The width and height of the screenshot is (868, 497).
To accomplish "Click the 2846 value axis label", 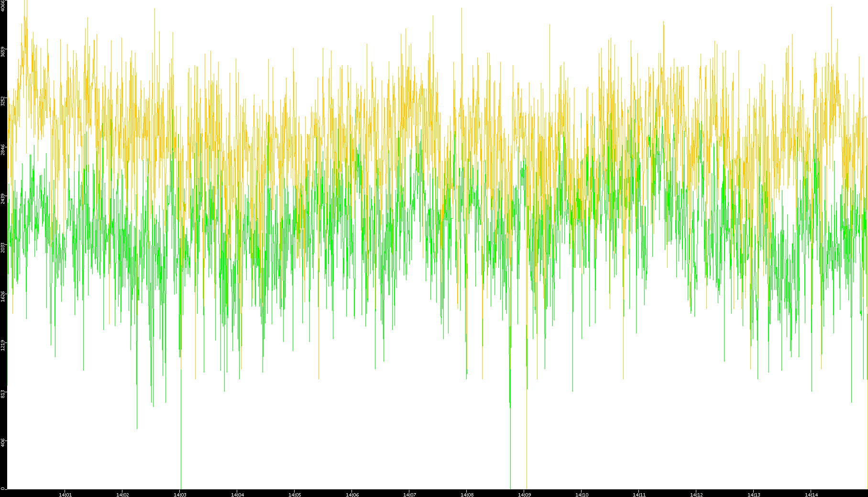I will (x=3, y=149).
